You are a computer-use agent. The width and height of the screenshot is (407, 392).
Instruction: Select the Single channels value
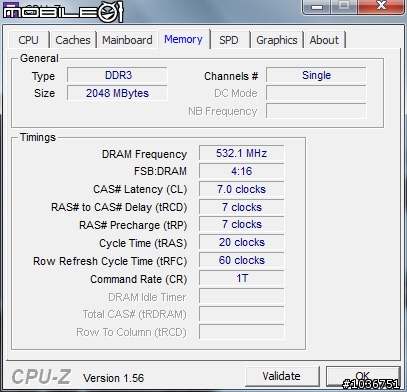click(316, 75)
